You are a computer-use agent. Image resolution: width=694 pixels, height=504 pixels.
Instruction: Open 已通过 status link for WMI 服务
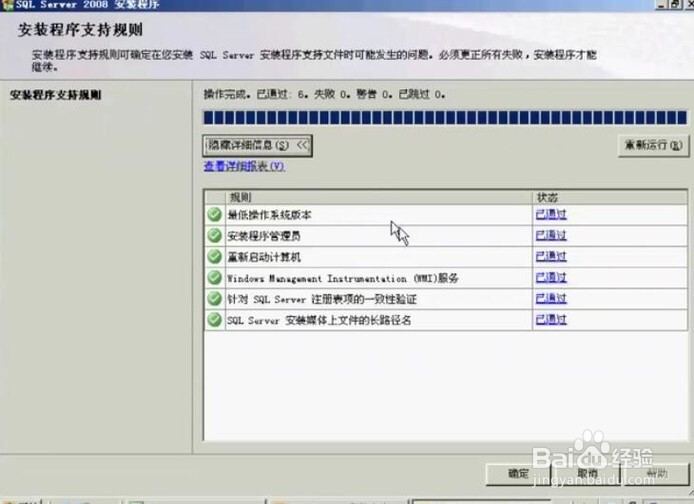[551, 277]
